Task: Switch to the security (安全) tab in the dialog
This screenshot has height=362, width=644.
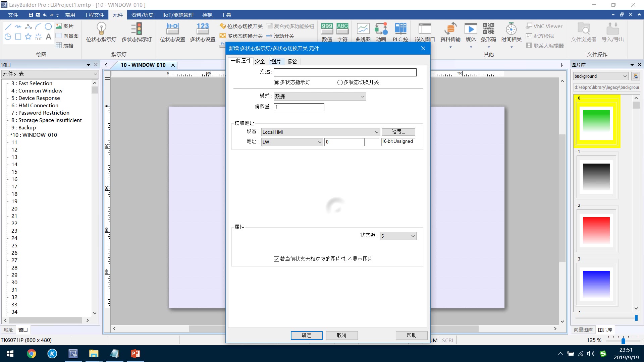Action: point(260,61)
